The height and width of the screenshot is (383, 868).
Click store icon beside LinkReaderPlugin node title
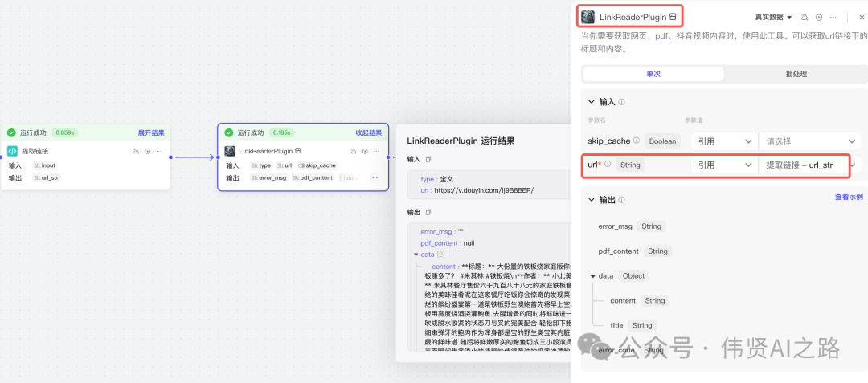pos(298,150)
